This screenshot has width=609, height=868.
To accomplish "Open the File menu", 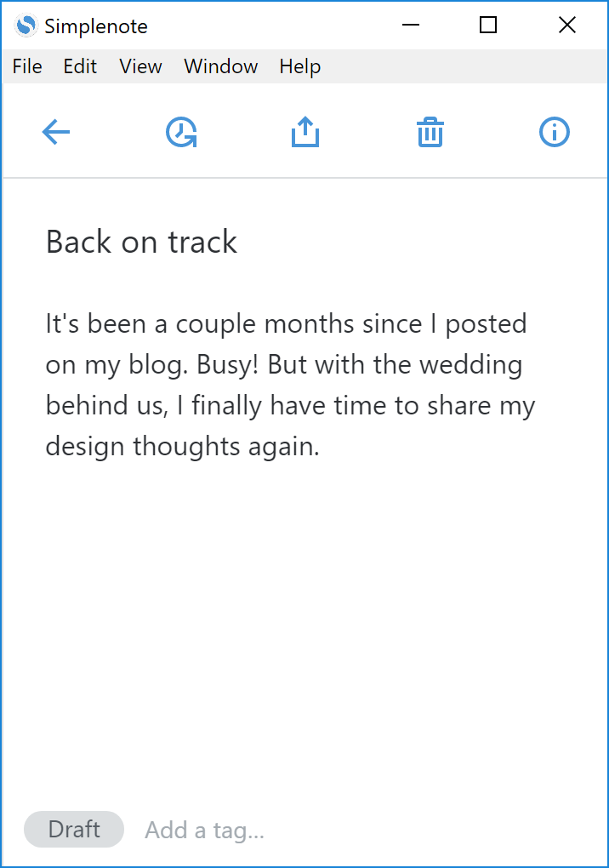I will point(27,66).
